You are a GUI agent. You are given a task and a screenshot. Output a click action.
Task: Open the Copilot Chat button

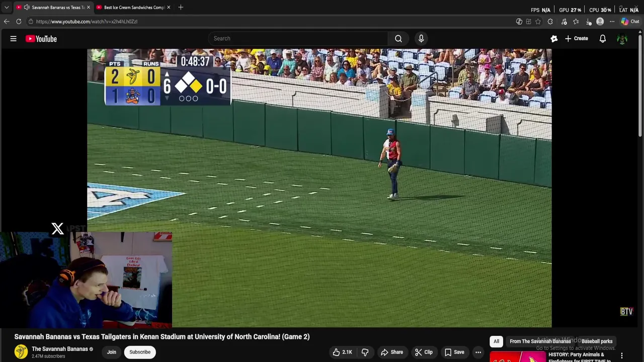coord(630,22)
